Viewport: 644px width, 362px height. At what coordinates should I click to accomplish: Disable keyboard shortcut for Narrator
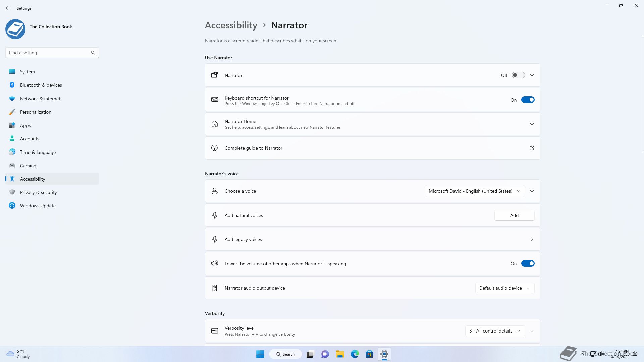[528, 100]
